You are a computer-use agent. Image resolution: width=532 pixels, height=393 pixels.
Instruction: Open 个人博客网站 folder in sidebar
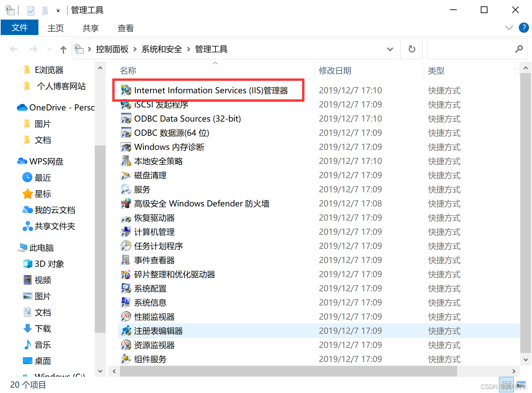(54, 86)
